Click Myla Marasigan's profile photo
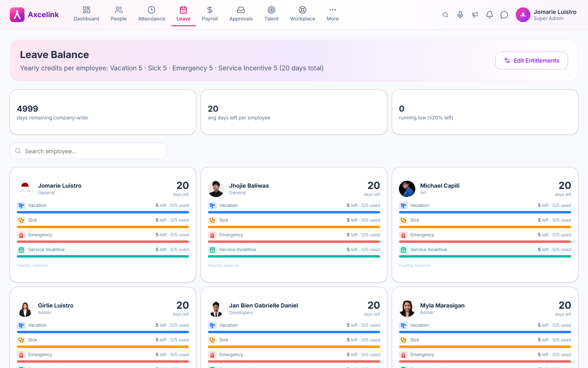The height and width of the screenshot is (368, 588). pyautogui.click(x=407, y=309)
